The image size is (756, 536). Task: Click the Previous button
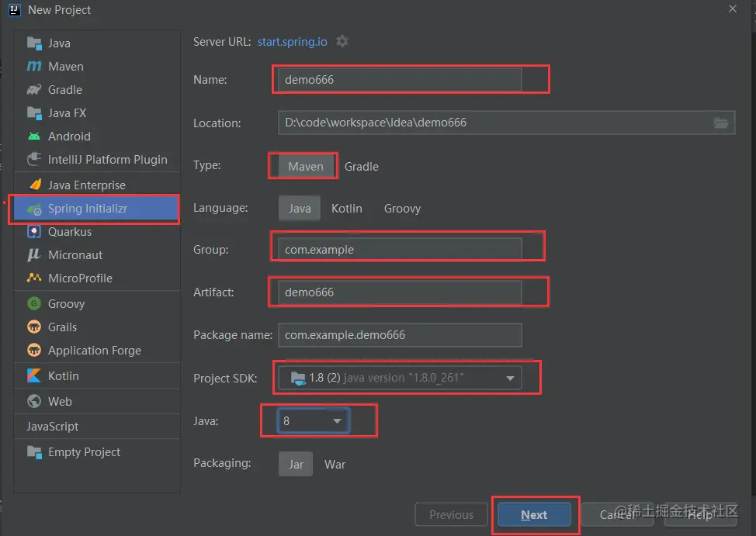pos(451,515)
